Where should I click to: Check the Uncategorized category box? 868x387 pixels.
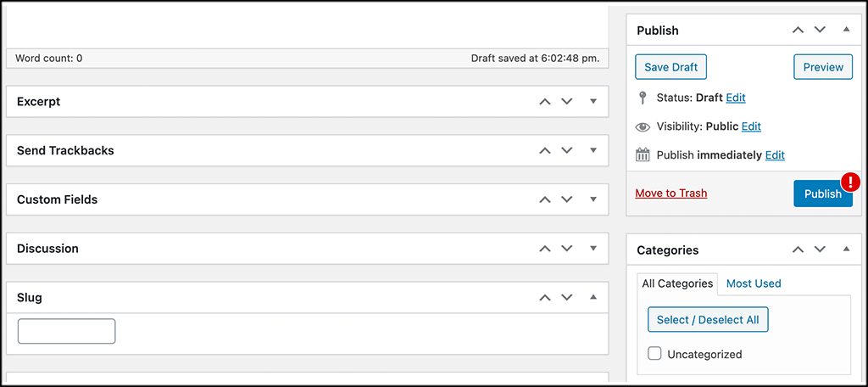click(x=654, y=354)
